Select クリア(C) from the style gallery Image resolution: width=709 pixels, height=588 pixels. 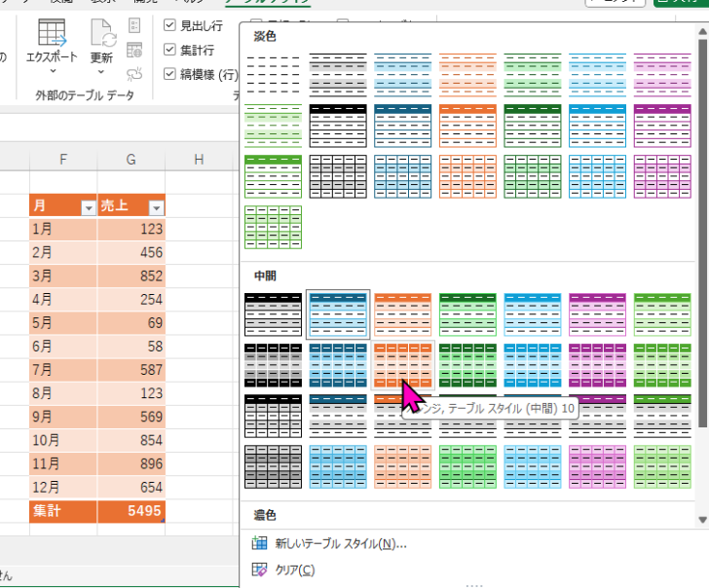point(295,570)
